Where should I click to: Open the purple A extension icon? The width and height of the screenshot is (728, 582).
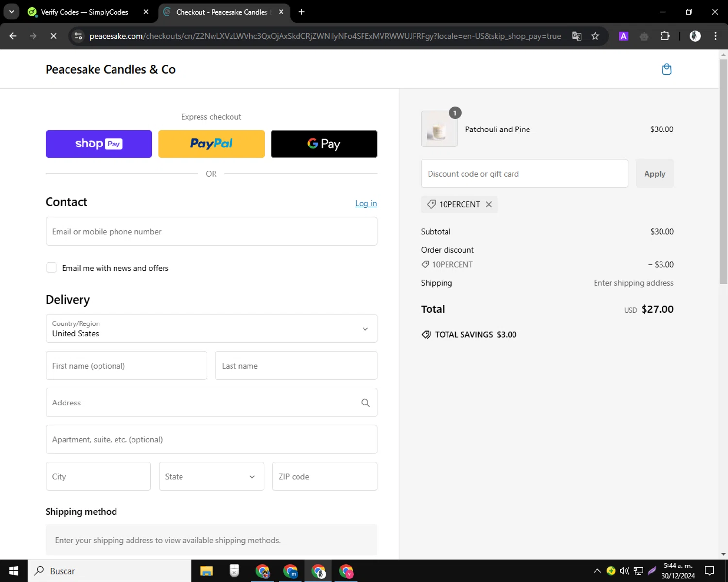[624, 36]
